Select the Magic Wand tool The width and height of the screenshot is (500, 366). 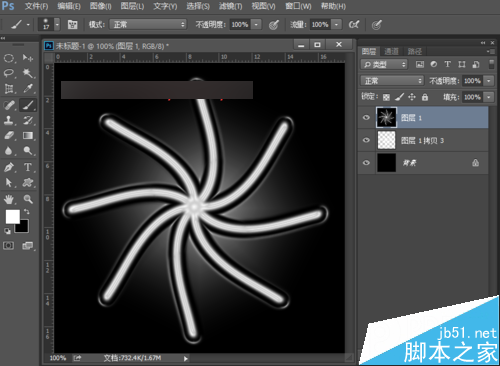28,73
